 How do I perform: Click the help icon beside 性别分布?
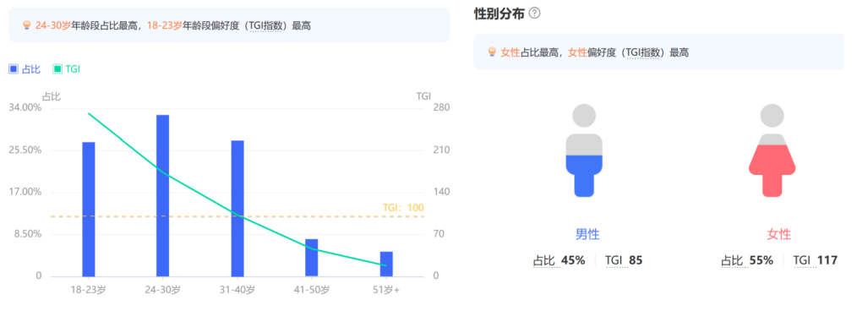pos(534,14)
